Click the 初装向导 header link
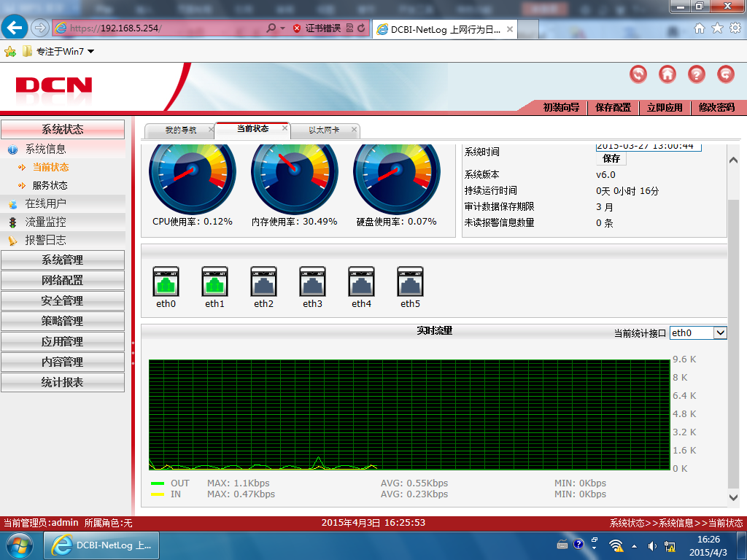 tap(561, 108)
